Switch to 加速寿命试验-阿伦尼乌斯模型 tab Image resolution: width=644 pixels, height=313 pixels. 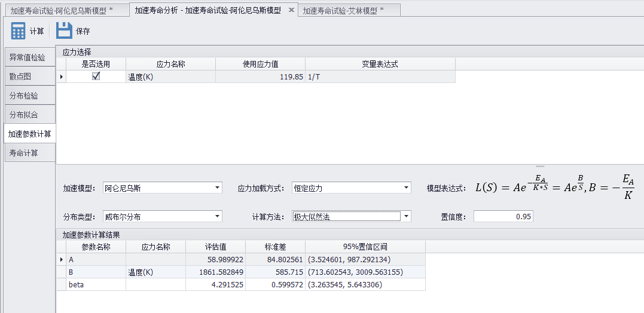point(66,11)
